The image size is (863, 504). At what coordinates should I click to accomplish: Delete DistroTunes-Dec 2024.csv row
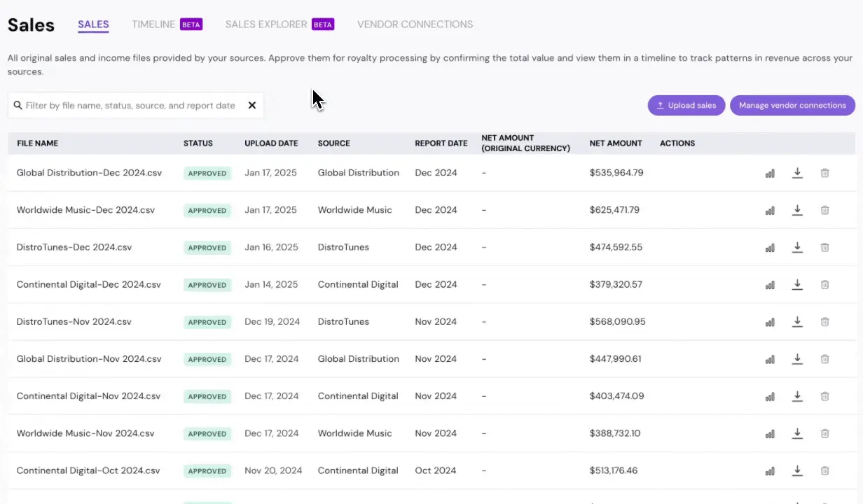(825, 247)
